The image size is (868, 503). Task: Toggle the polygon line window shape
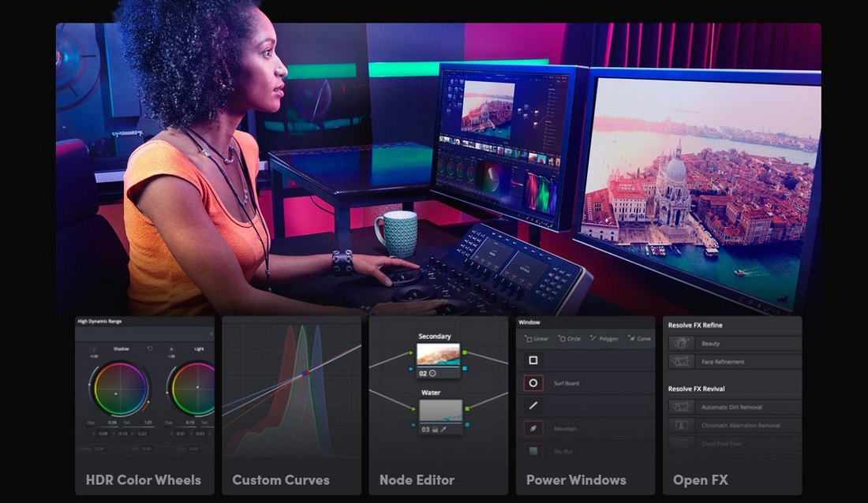point(533,405)
